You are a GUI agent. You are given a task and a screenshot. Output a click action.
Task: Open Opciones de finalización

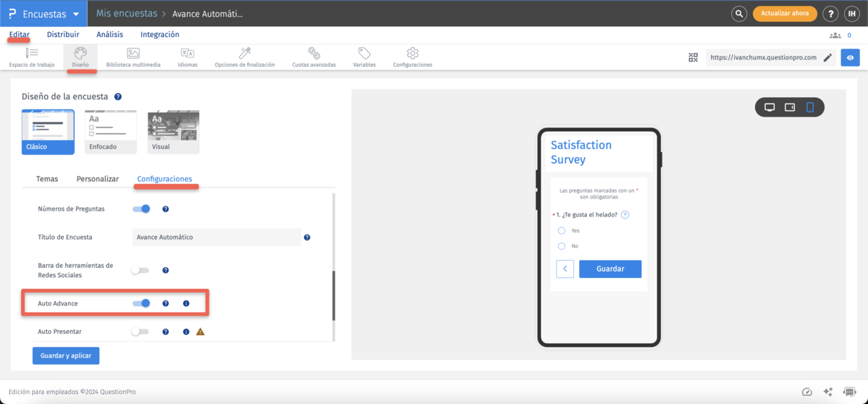click(x=245, y=57)
